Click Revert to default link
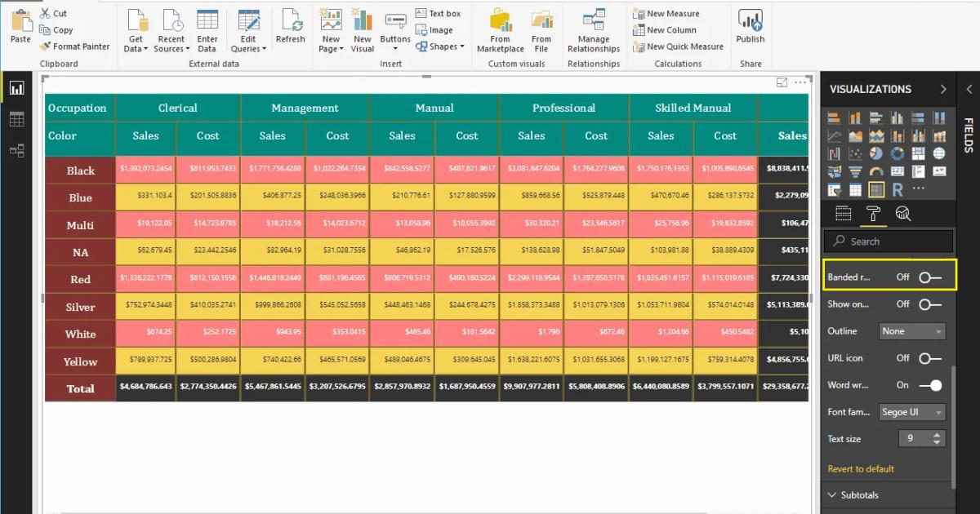This screenshot has width=980, height=514. (859, 468)
